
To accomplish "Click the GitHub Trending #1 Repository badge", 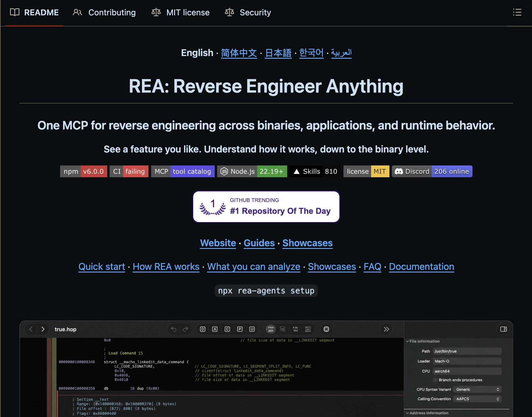I will [266, 206].
